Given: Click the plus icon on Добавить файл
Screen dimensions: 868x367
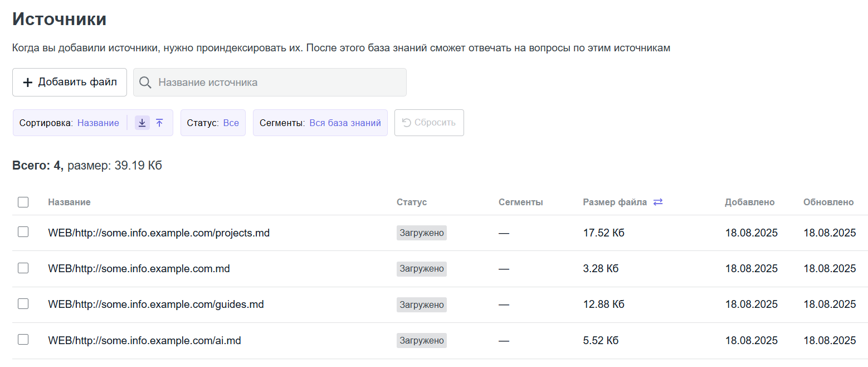Looking at the screenshot, I should point(27,83).
